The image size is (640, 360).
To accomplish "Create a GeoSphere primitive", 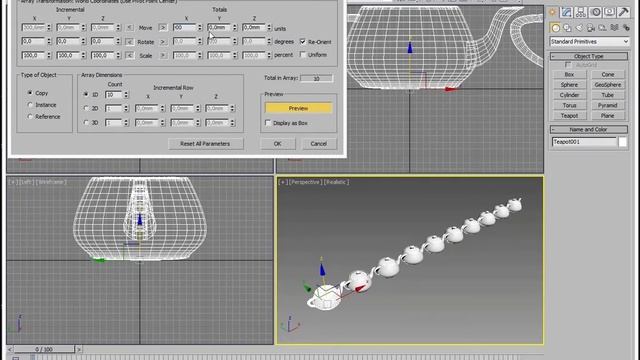I will point(608,85).
